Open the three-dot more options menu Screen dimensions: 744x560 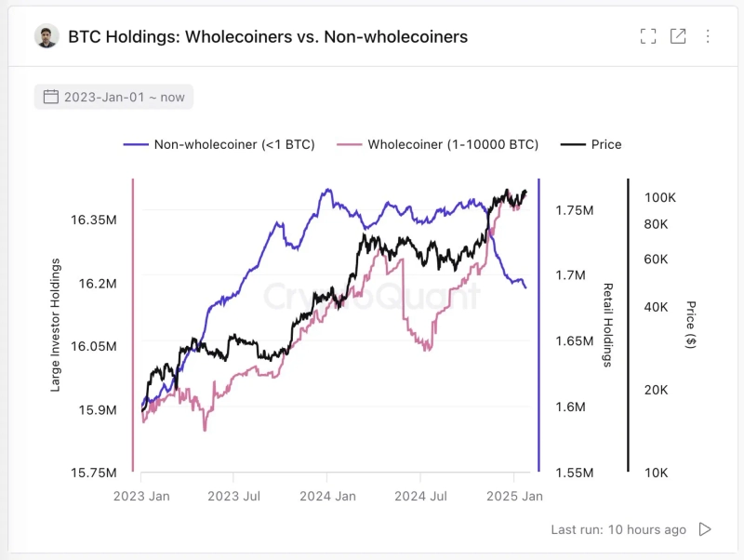click(x=708, y=36)
